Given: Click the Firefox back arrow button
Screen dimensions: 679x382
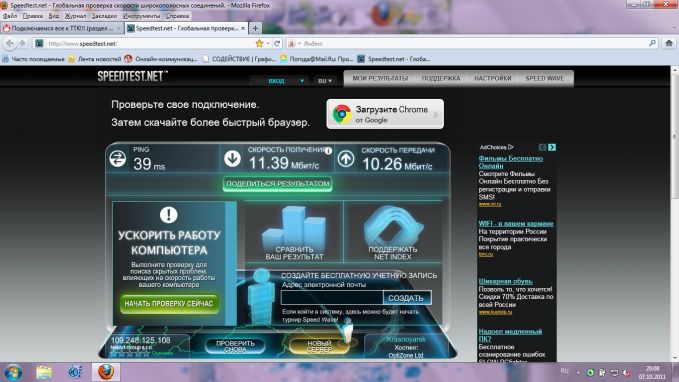Looking at the screenshot, I should click(10, 43).
